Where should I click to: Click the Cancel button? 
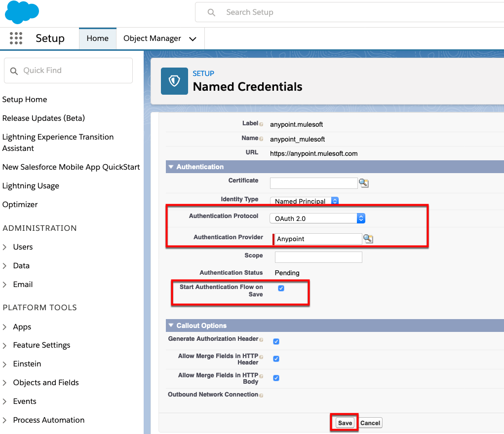[x=370, y=423]
